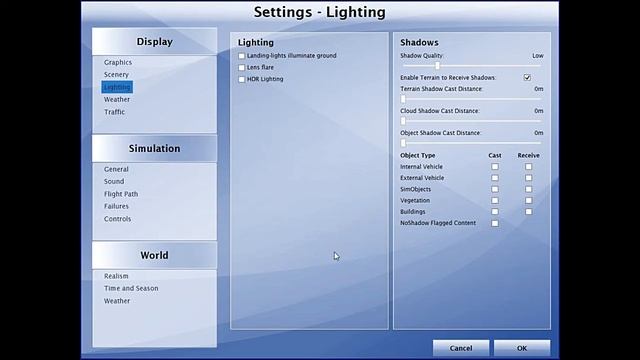Tick Receive checkbox for SimObjects

click(x=529, y=189)
